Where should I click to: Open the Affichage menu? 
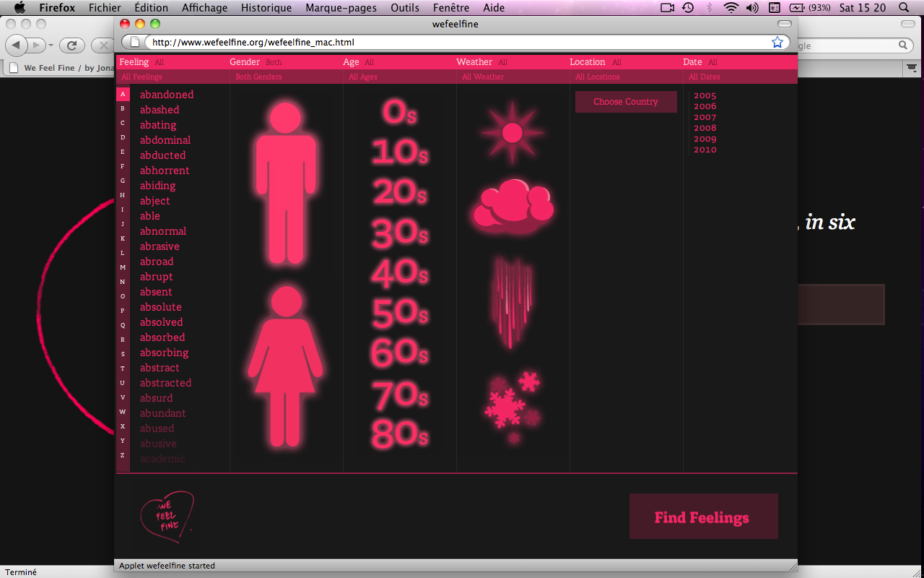pyautogui.click(x=204, y=7)
